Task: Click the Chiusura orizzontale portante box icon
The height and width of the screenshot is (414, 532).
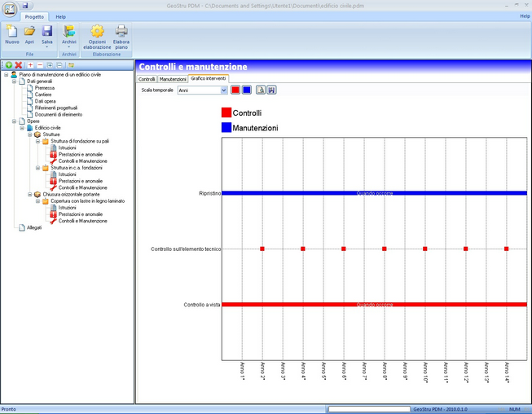Action: (x=37, y=194)
